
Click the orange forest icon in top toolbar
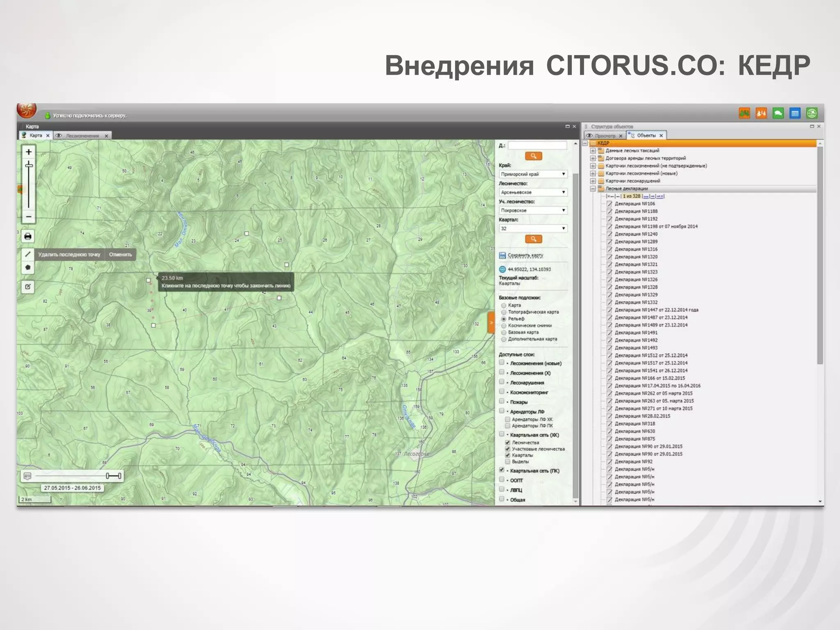coord(744,113)
